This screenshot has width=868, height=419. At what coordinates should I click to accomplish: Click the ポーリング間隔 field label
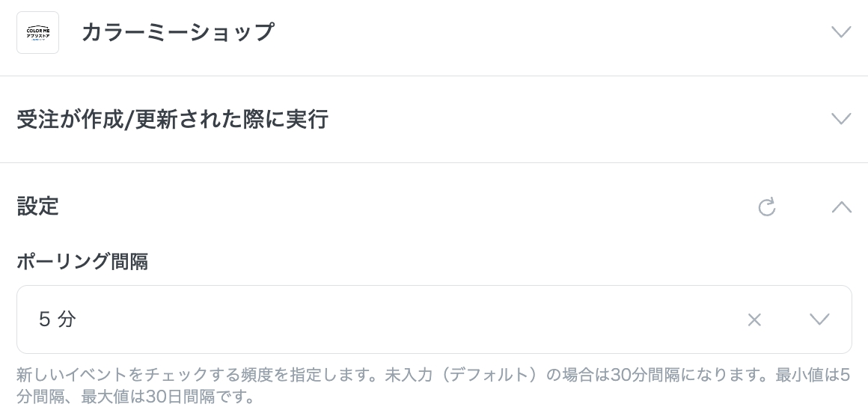[82, 262]
